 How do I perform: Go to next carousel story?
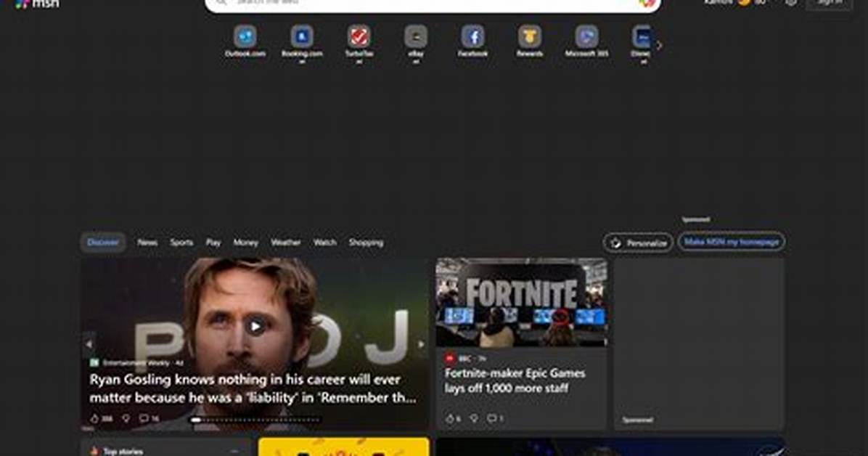pyautogui.click(x=421, y=344)
